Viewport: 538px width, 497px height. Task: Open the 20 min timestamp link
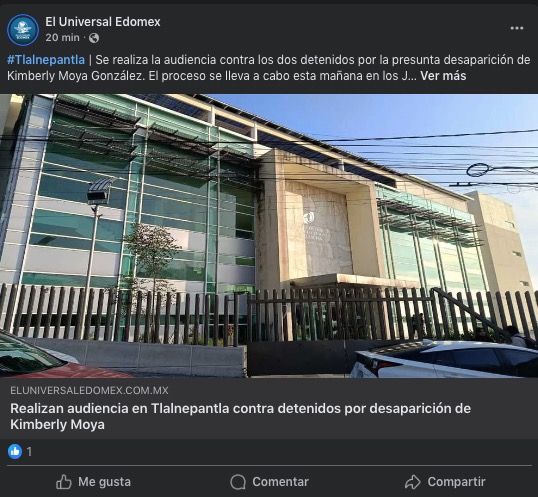62,38
